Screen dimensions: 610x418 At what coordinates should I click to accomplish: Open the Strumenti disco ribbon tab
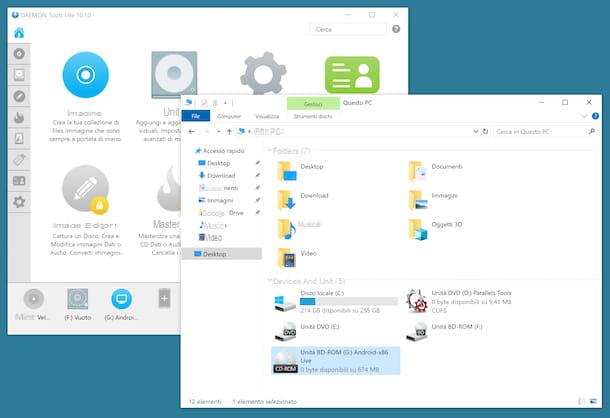click(313, 116)
